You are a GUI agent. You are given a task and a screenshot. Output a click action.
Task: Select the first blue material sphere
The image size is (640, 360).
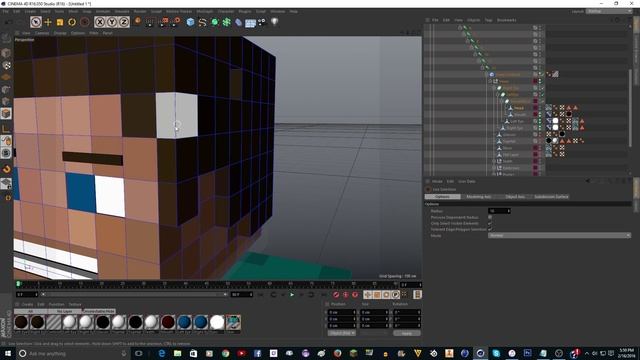(x=184, y=322)
